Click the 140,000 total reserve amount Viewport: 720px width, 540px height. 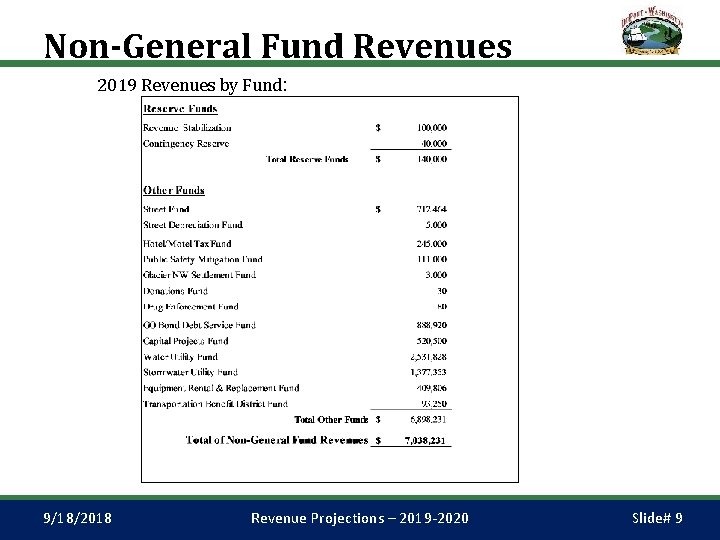click(x=432, y=159)
